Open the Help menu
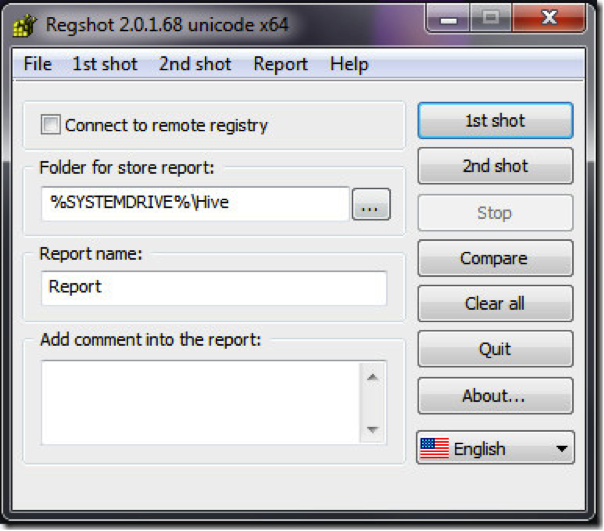The image size is (604, 531). [349, 64]
